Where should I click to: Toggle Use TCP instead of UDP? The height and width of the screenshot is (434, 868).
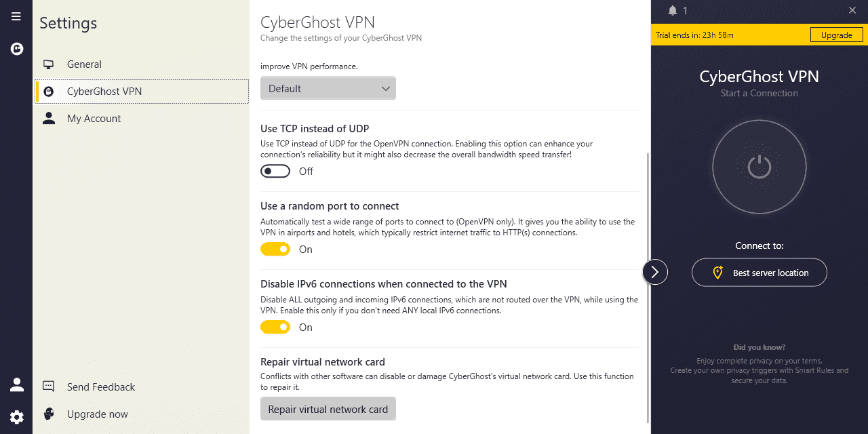275,172
